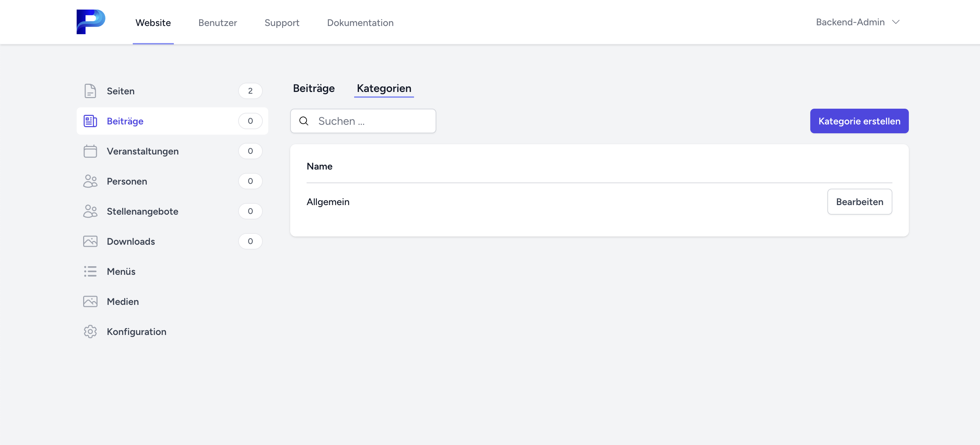Click the Medien image icon
980x445 pixels.
click(x=90, y=301)
